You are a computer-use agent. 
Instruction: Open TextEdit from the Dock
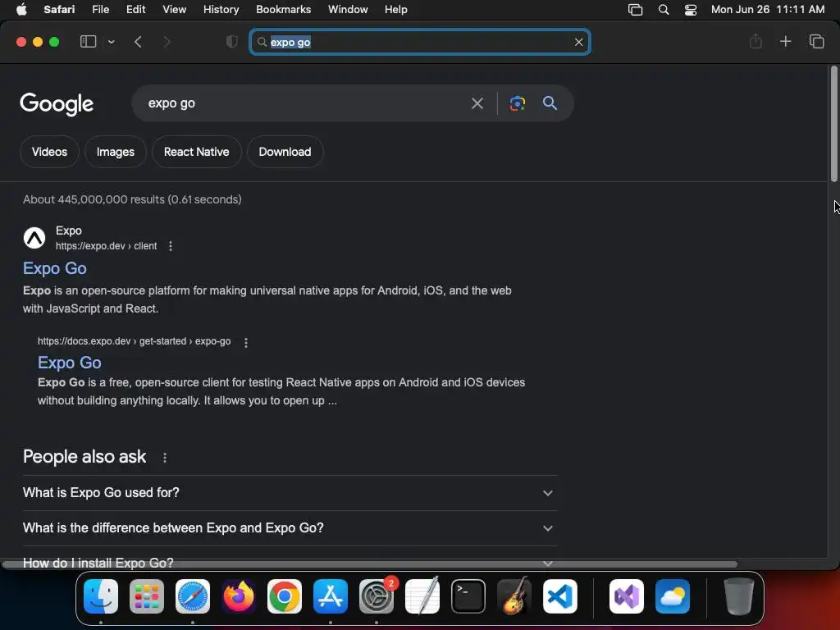(422, 596)
